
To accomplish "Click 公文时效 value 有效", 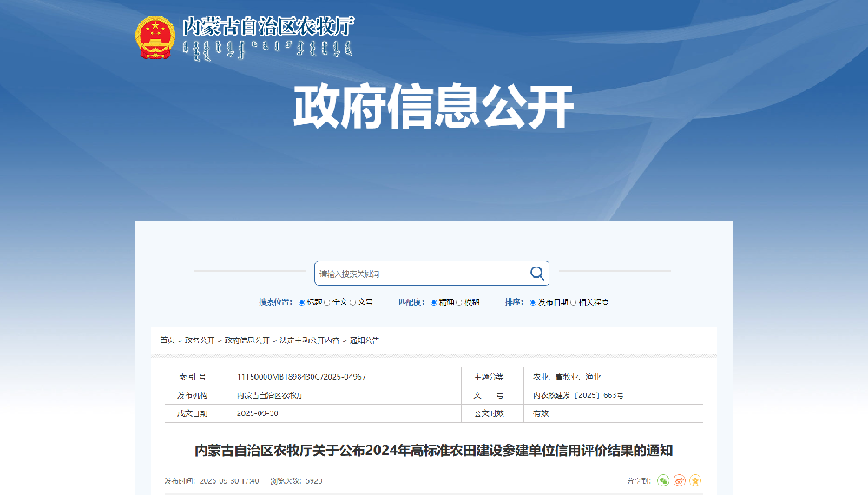I will pos(541,413).
